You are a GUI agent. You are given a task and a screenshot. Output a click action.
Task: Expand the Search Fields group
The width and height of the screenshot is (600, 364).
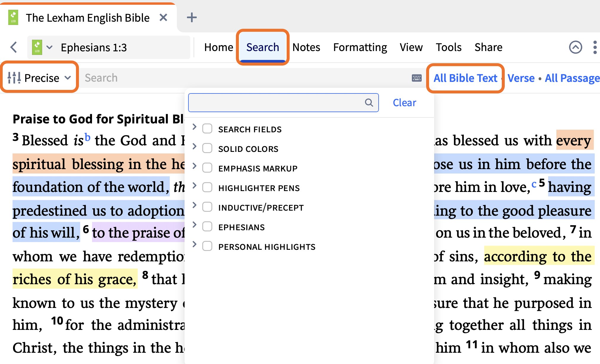tap(194, 127)
